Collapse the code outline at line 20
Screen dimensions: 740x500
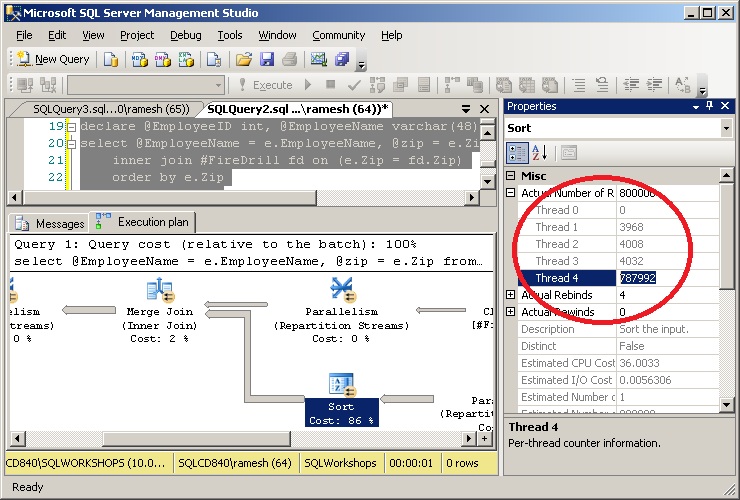[x=71, y=144]
